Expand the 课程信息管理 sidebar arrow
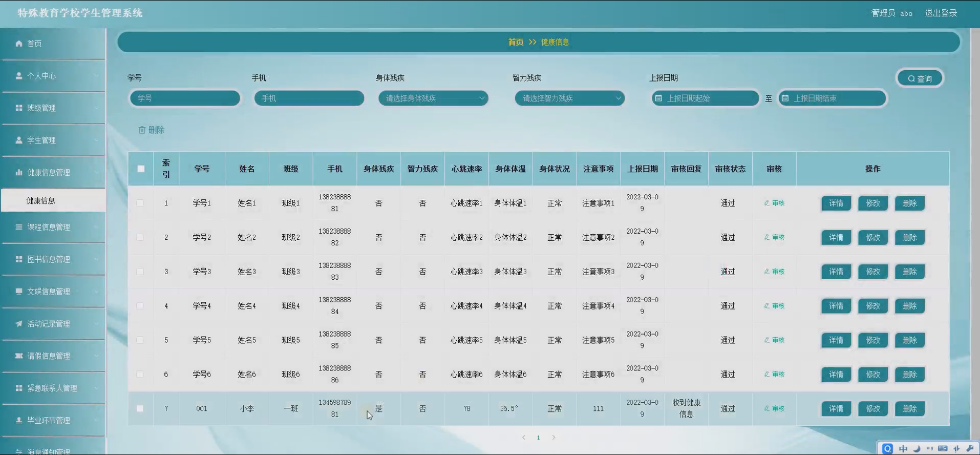Screen dimensions: 980x455 (x=96, y=227)
